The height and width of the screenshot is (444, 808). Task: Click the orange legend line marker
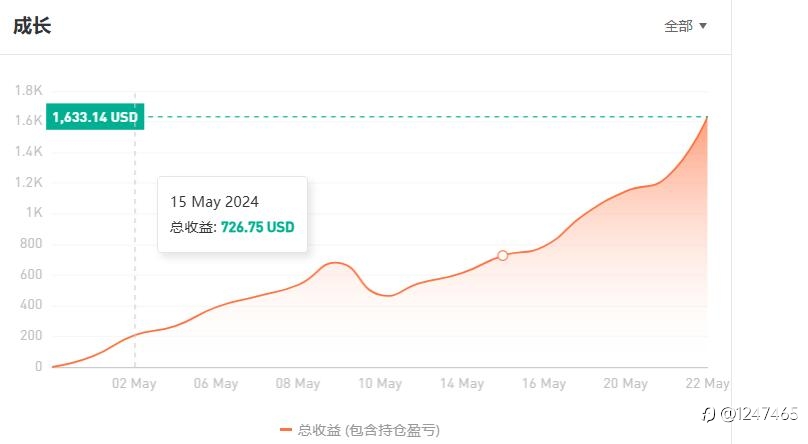(x=286, y=430)
